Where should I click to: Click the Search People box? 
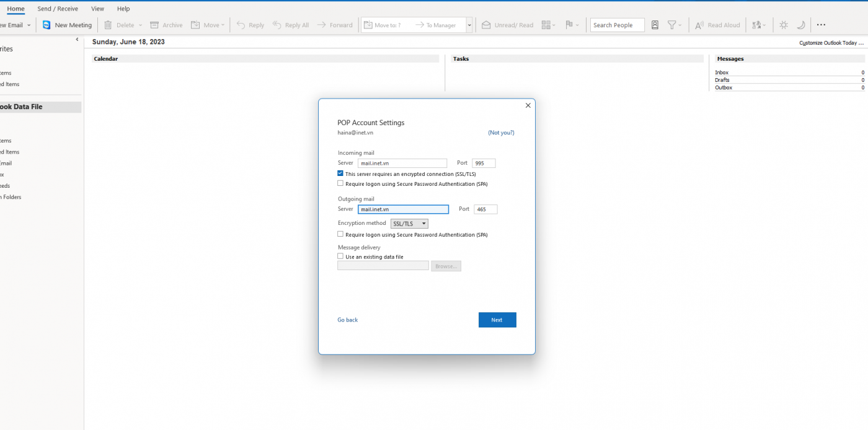[617, 25]
